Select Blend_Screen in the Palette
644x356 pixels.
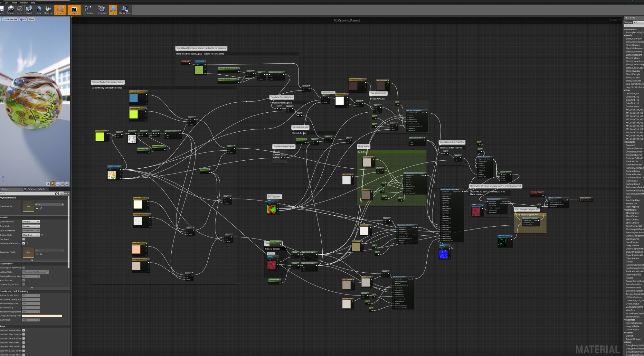(x=632, y=78)
